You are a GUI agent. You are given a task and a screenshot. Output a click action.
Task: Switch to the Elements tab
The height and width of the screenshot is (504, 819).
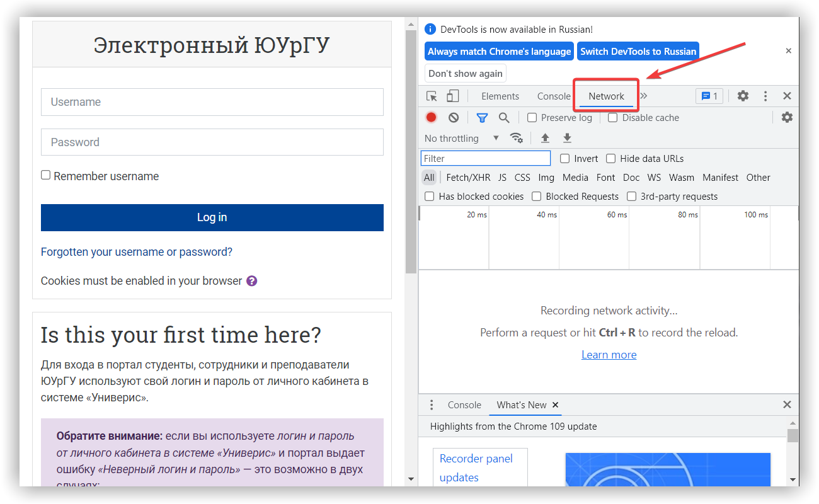point(500,96)
